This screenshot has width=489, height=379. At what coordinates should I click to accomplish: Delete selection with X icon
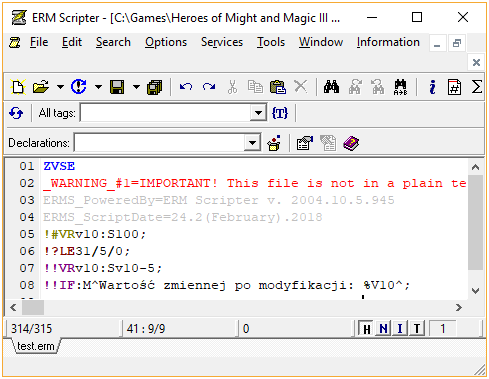[x=301, y=87]
